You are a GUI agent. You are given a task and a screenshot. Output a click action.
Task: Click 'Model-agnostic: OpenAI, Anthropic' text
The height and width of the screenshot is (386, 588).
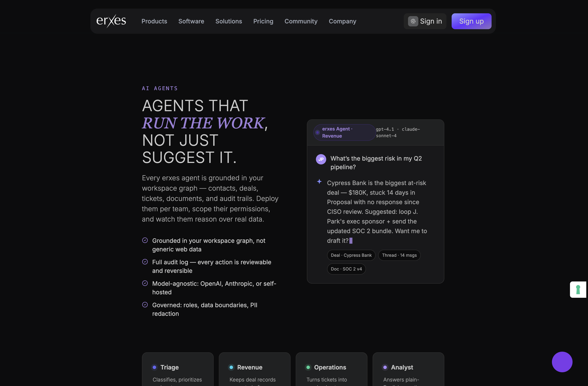pos(214,288)
